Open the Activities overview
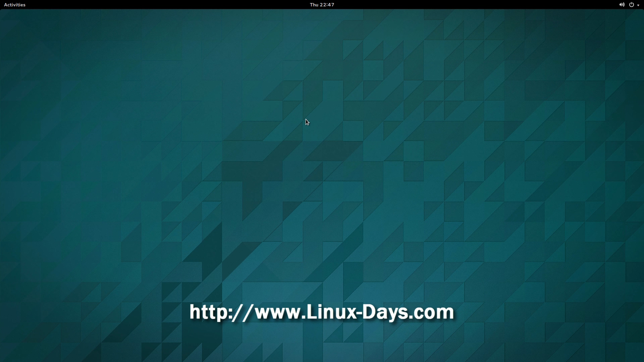This screenshot has width=644, height=362. tap(15, 5)
